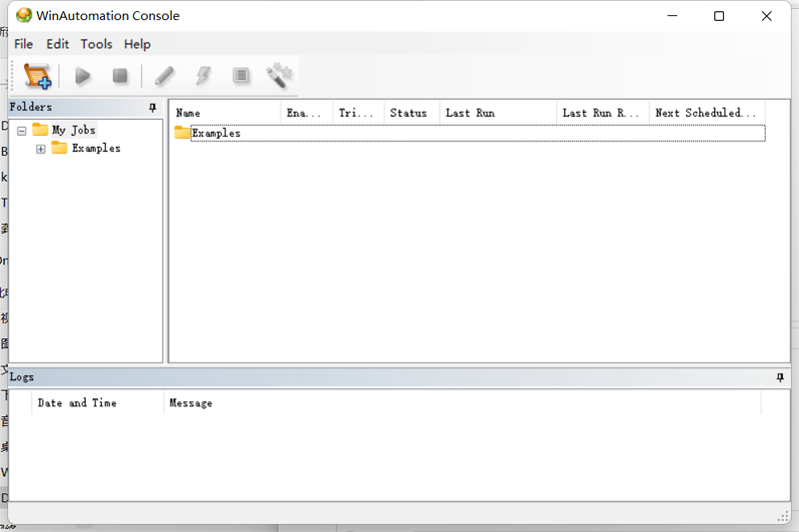Maximize the WinAutomation Console window
This screenshot has width=799, height=532.
[x=719, y=16]
